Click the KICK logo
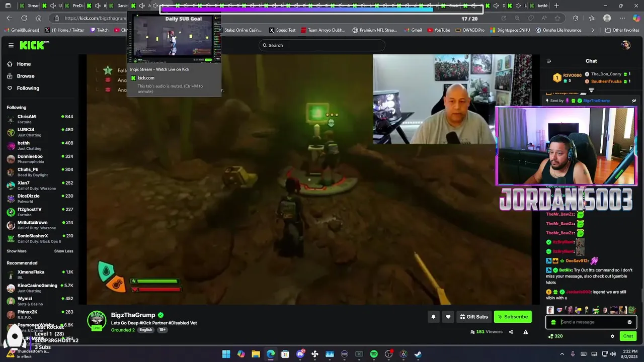This screenshot has height=362, width=644. [x=34, y=45]
